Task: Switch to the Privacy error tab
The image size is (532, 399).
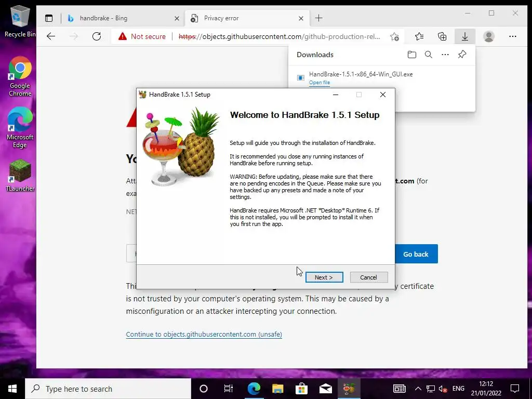Action: [247, 18]
